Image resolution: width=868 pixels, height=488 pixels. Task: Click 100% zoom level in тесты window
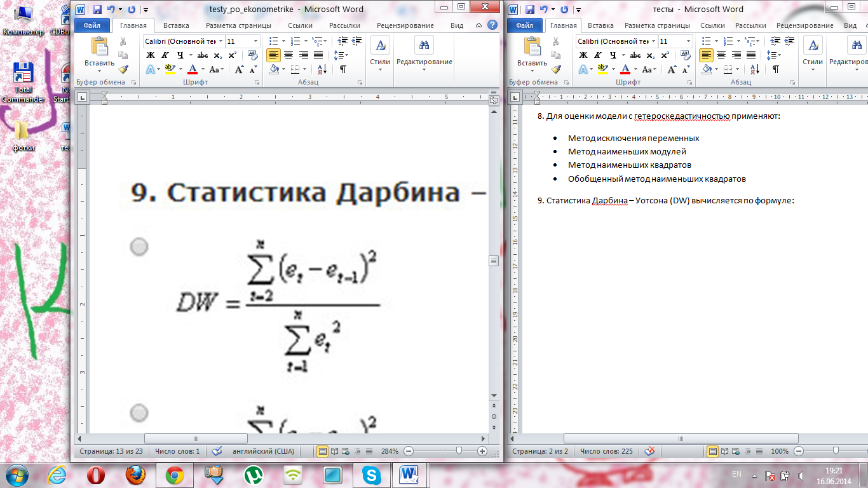coord(780,451)
